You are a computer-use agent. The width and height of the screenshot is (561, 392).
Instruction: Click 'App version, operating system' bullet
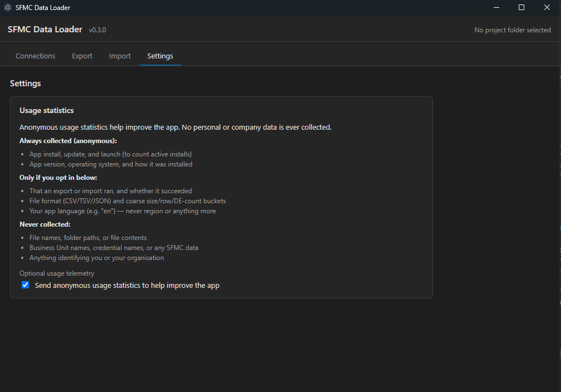click(111, 164)
